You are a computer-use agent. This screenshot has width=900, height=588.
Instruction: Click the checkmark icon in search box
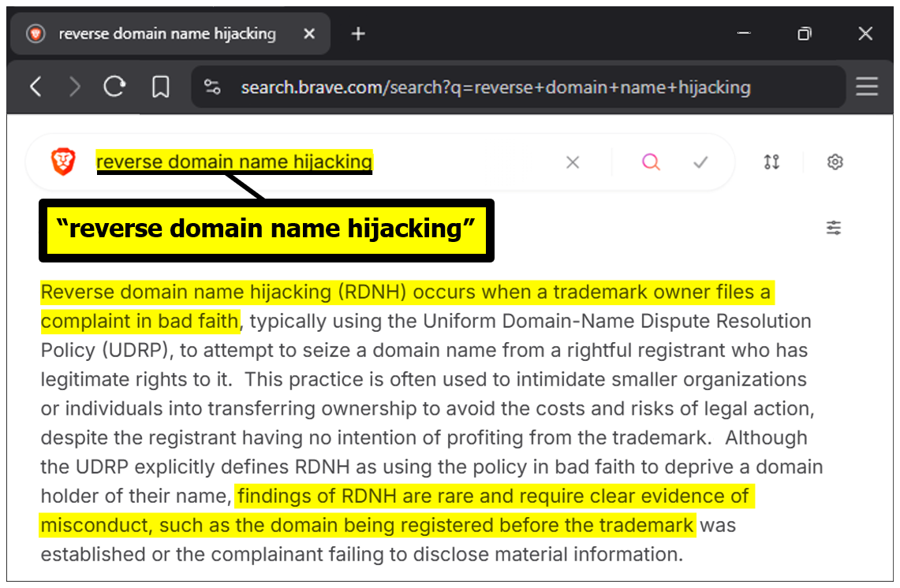click(x=700, y=162)
